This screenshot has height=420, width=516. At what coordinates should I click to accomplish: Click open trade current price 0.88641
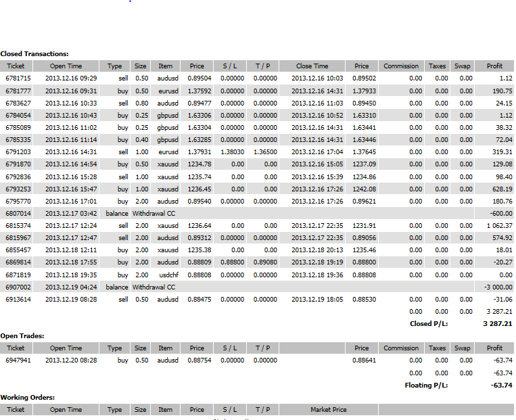364,360
